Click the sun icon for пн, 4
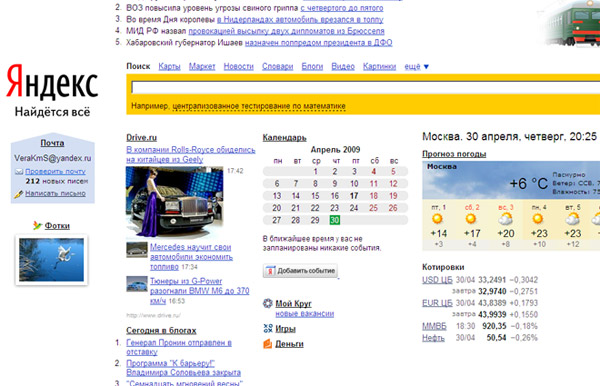Screen dimensions: 600x386 click(538, 219)
